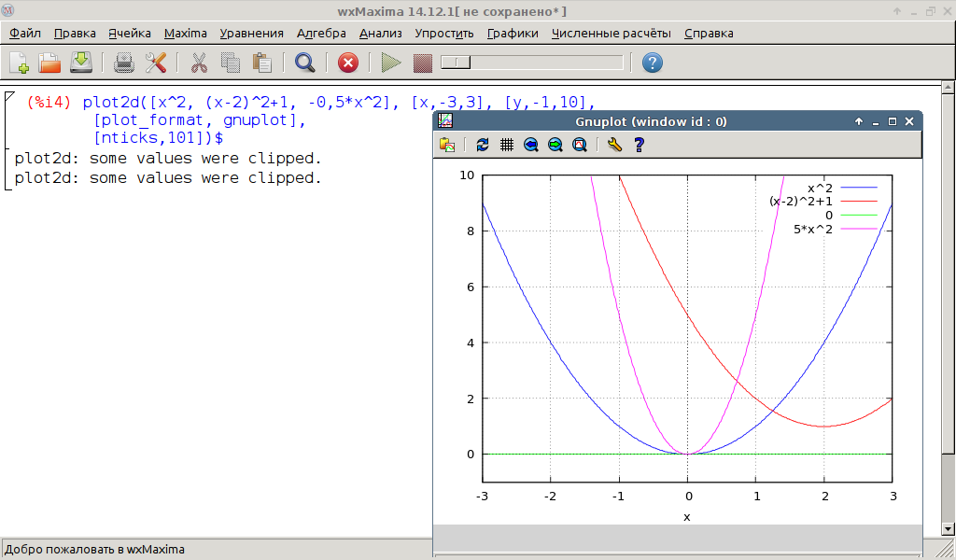Open a file via the folder icon

tap(49, 63)
